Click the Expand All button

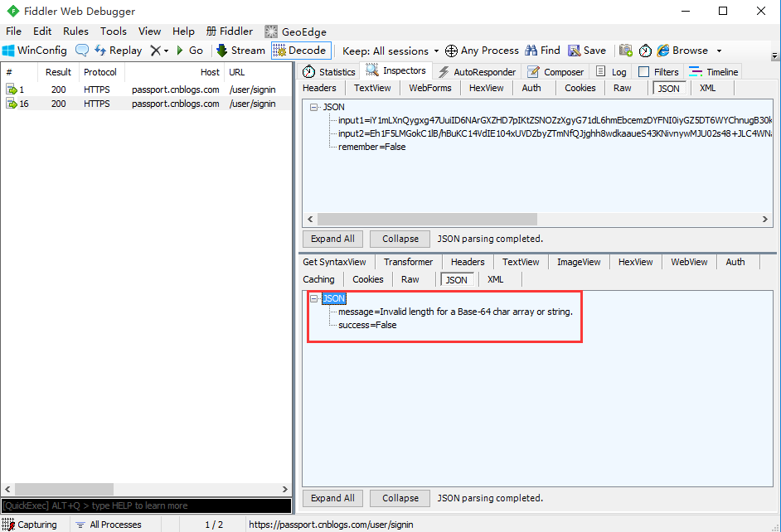332,239
